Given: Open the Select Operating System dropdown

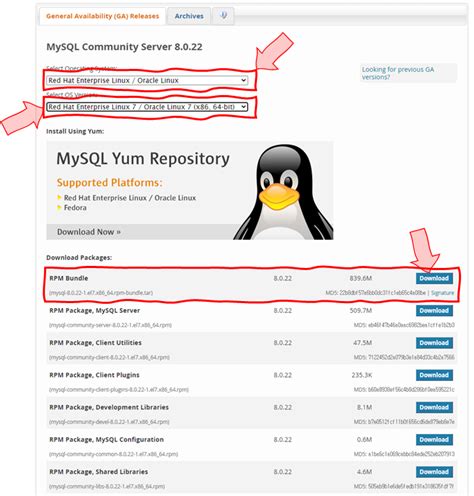Looking at the screenshot, I should point(147,80).
